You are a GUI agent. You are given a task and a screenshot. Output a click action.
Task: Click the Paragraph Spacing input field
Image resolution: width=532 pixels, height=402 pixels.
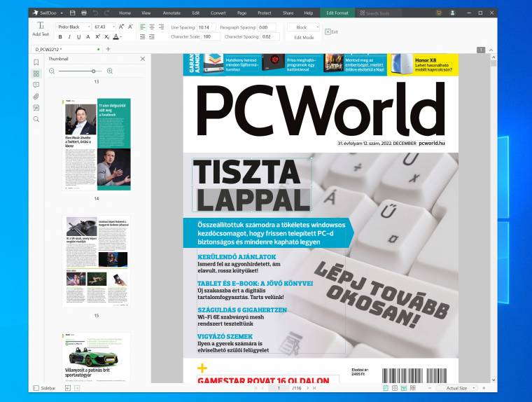pyautogui.click(x=267, y=27)
